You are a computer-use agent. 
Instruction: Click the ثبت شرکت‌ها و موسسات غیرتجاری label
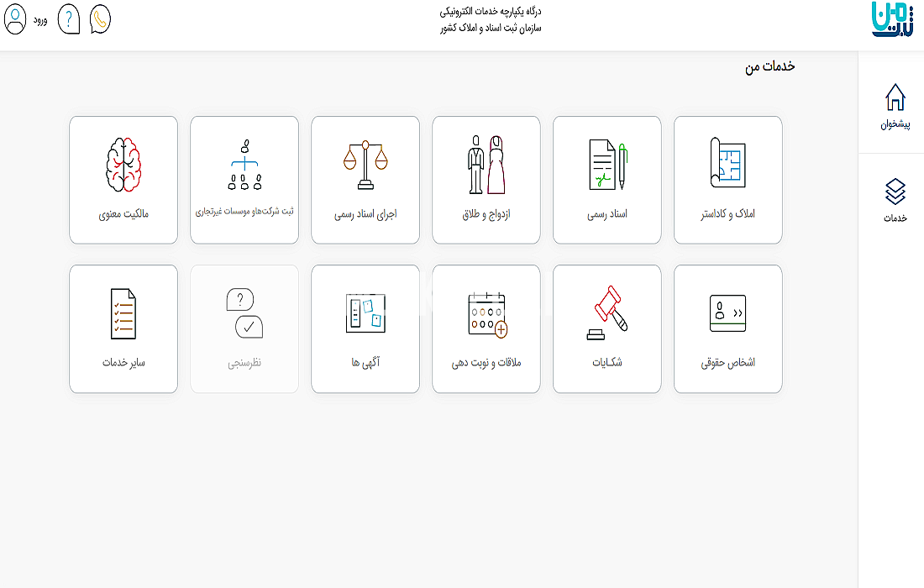244,212
